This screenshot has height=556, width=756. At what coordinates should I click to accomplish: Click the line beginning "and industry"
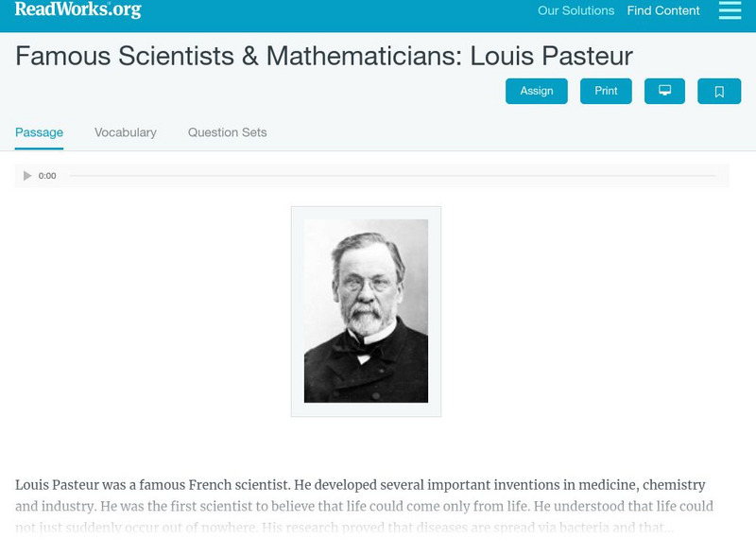(x=364, y=507)
